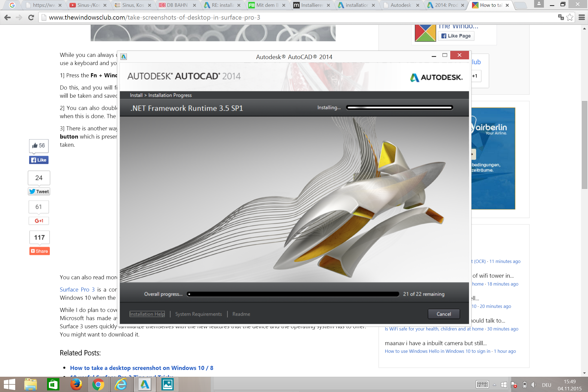Viewport: 588px width, 392px height.
Task: Open Installation Help in the installer
Action: (147, 314)
